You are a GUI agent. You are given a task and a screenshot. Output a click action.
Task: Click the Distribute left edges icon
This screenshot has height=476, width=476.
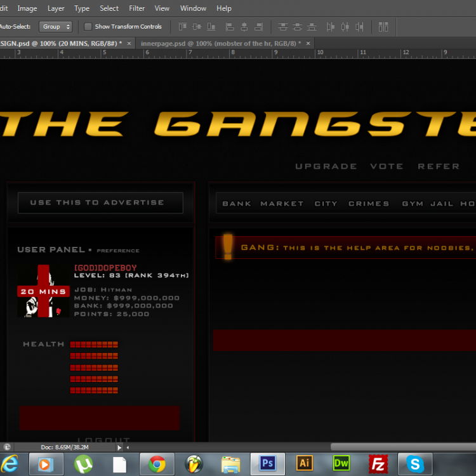[x=331, y=27]
